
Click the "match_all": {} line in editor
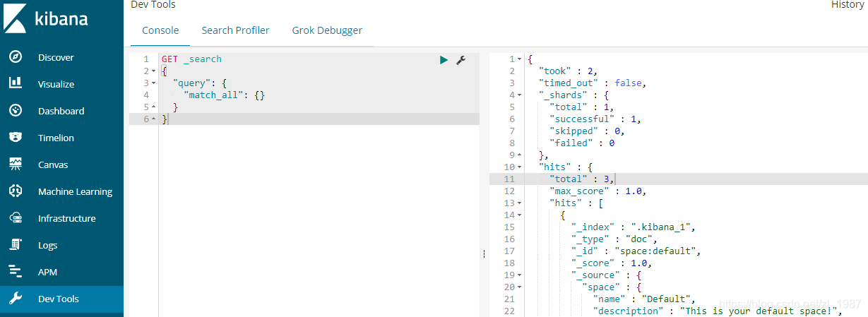point(224,95)
